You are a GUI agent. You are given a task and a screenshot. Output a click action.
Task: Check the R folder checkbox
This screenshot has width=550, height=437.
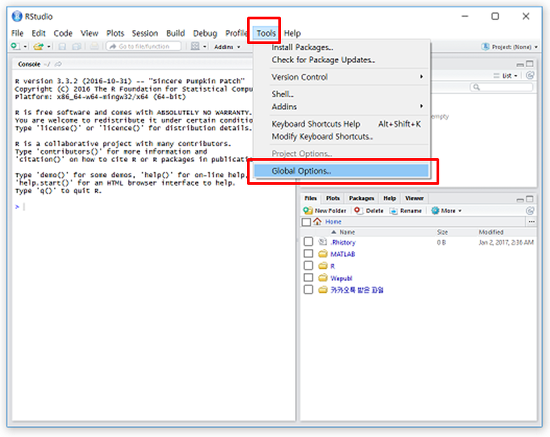coord(308,265)
